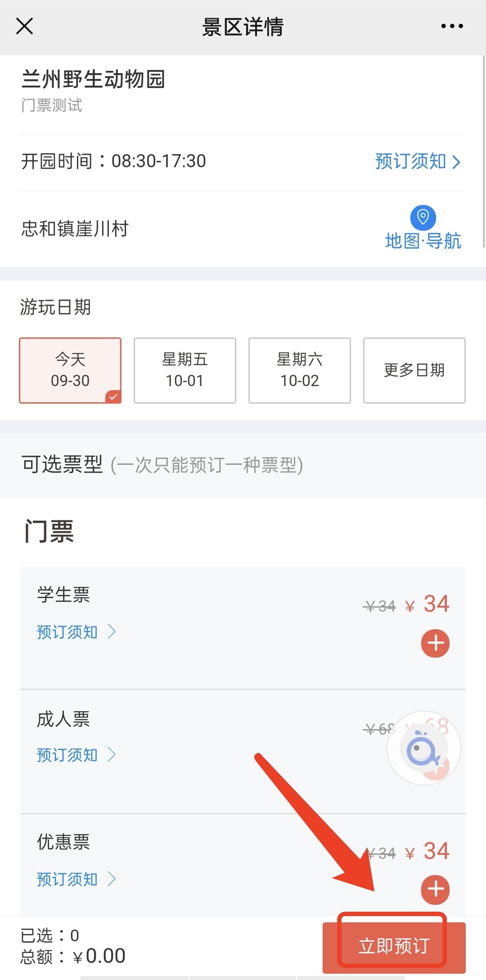This screenshot has width=486, height=980.
Task: Click the page scrollbar on right edge
Action: pyautogui.click(x=484, y=153)
